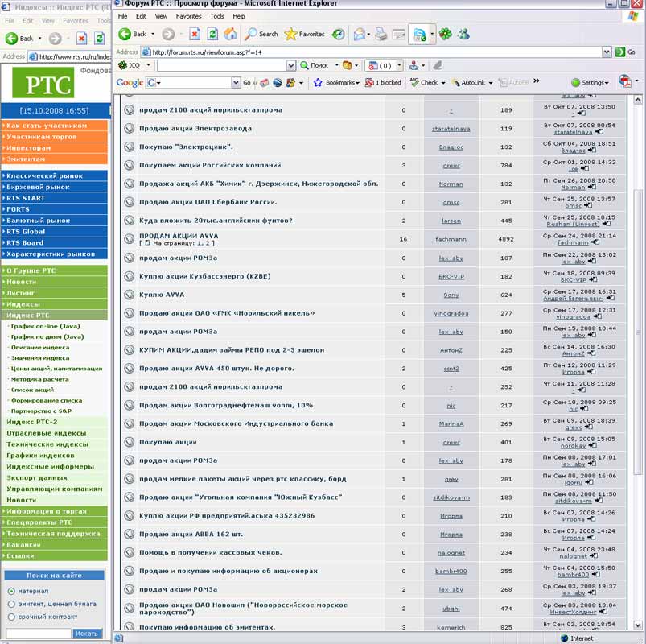The width and height of the screenshot is (646, 644).
Task: Open the Edit menu in the forum window
Action: tap(141, 16)
